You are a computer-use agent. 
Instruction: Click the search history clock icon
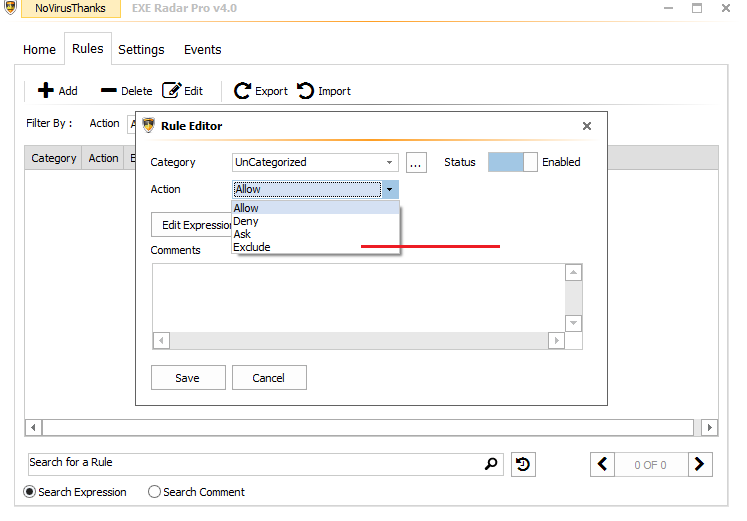[x=523, y=464]
